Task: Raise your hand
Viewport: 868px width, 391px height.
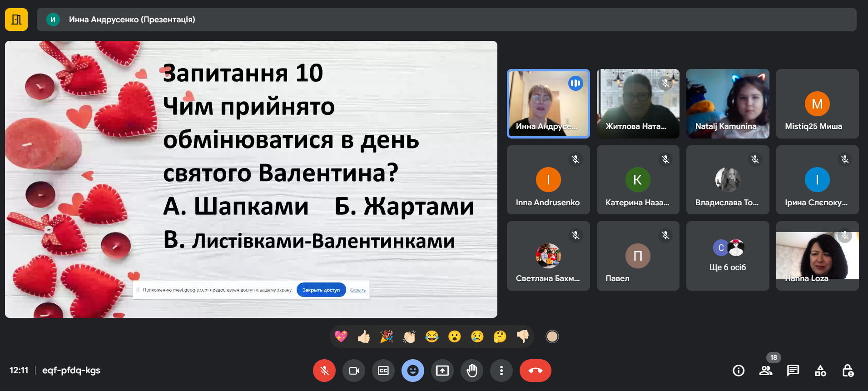Action: coord(472,371)
